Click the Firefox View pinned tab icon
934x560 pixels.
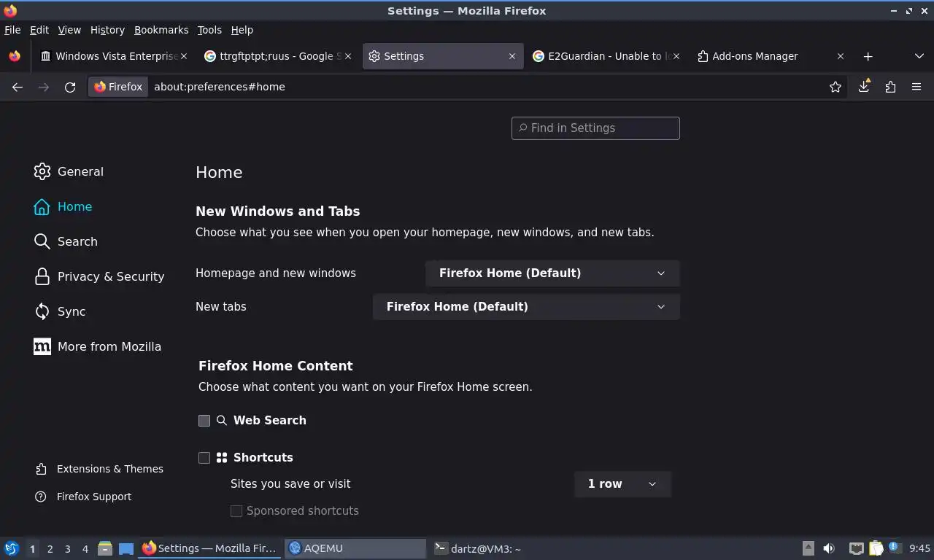(15, 56)
